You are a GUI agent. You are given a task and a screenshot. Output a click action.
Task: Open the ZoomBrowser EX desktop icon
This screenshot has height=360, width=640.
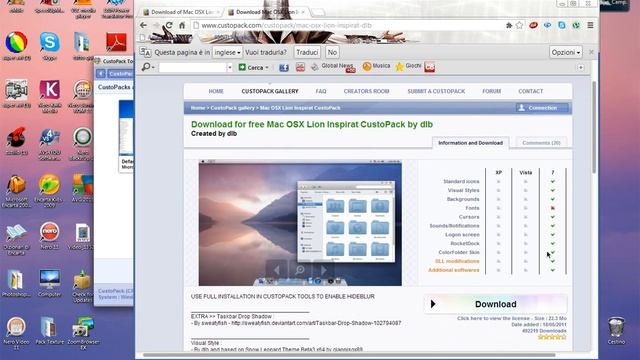click(x=83, y=333)
